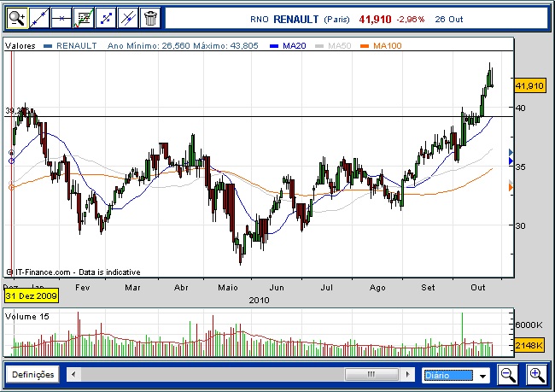The height and width of the screenshot is (392, 555).
Task: Click the red 41,910 header price
Action: point(375,19)
